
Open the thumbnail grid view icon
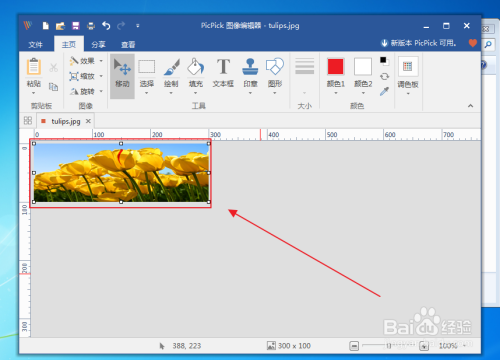[x=28, y=121]
